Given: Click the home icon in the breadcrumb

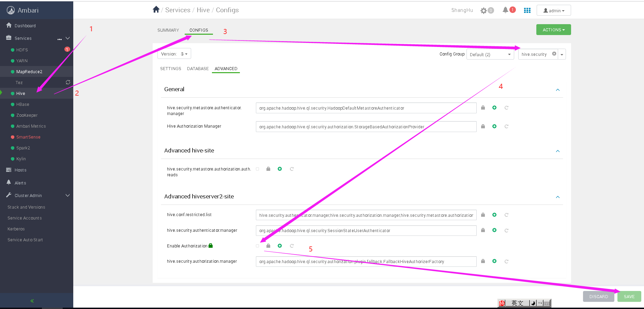Looking at the screenshot, I should 156,10.
